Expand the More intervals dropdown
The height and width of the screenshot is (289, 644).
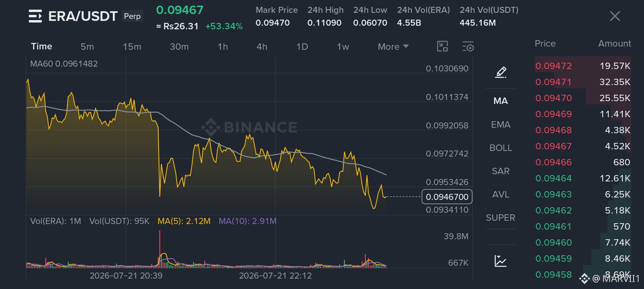[x=393, y=47]
